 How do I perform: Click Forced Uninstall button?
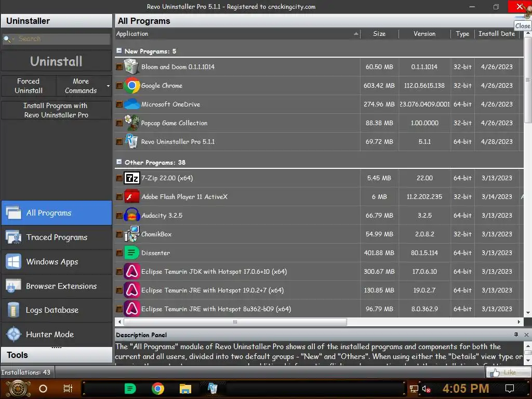[x=29, y=86]
